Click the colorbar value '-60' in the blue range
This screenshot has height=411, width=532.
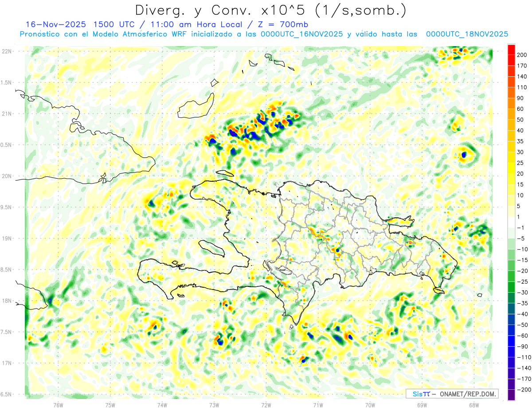(x=522, y=336)
